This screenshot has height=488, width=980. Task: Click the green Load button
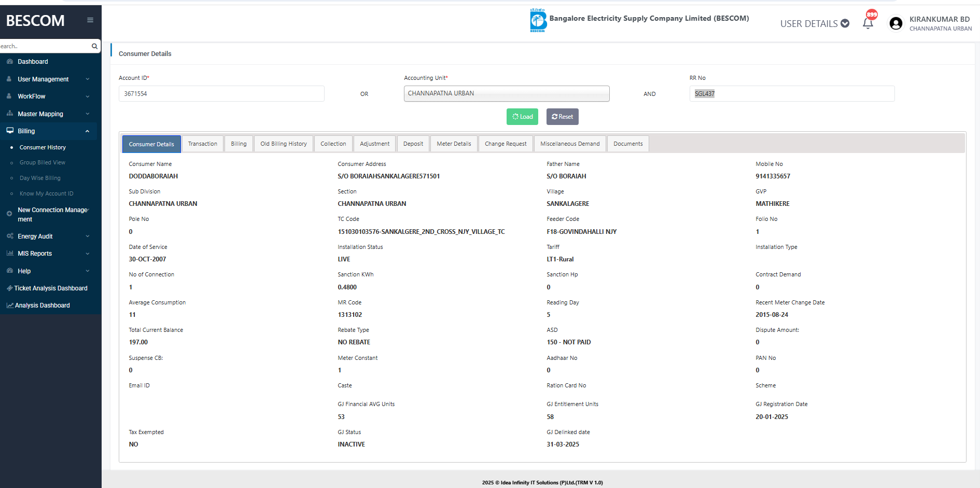(522, 117)
